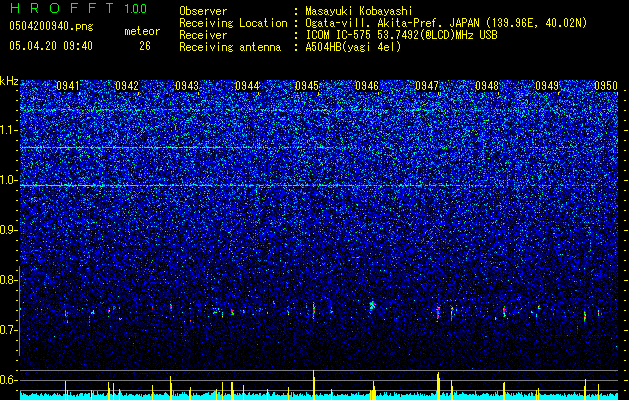The image size is (629, 400).
Task: Click the 0948 time marker
Action: 487,86
